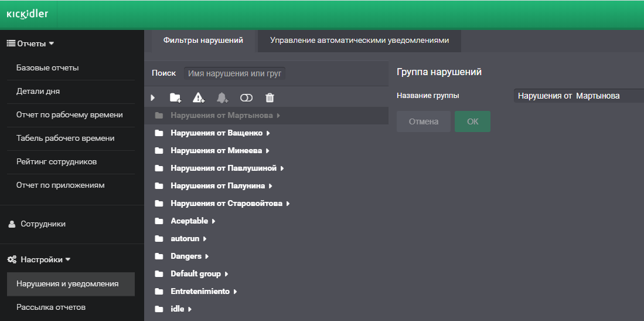Expand the Нарушения от Ващенко group arrow

(268, 133)
